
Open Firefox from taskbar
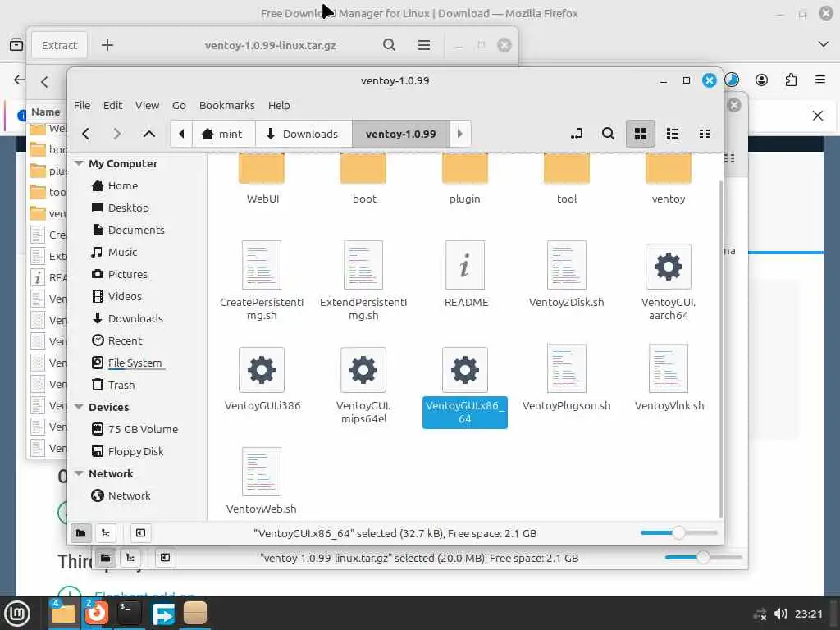coord(97,614)
